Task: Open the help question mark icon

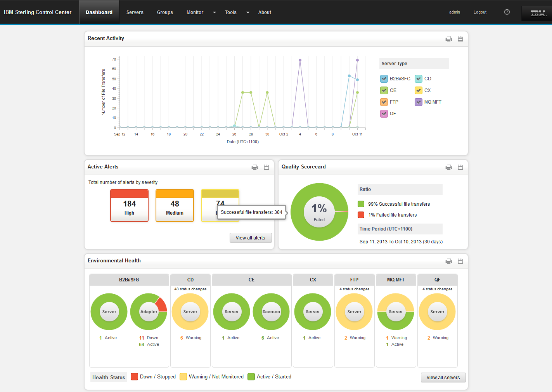Action: pyautogui.click(x=507, y=12)
